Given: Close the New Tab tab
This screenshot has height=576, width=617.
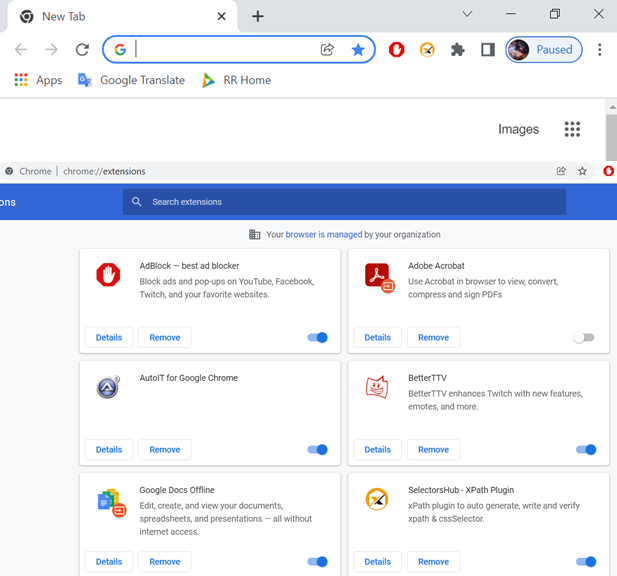Looking at the screenshot, I should point(222,16).
